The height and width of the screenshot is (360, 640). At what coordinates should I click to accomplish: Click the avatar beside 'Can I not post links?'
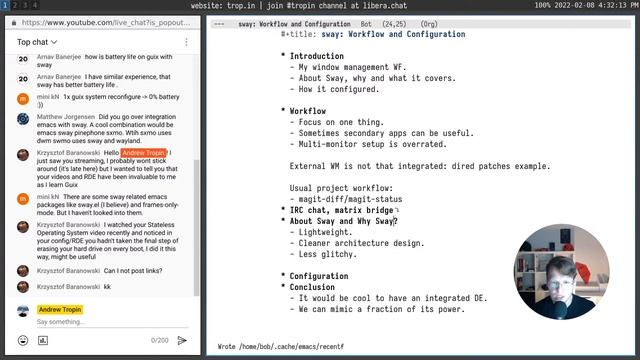click(x=23, y=271)
